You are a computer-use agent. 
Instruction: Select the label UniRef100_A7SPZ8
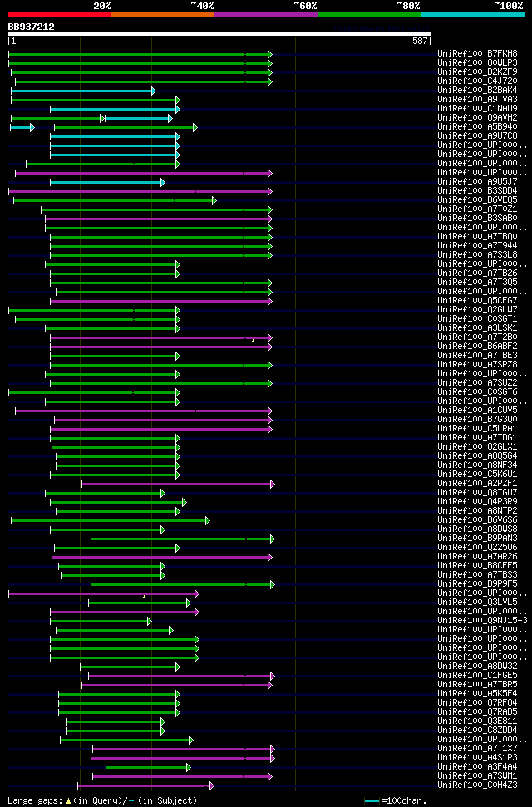tap(477, 365)
